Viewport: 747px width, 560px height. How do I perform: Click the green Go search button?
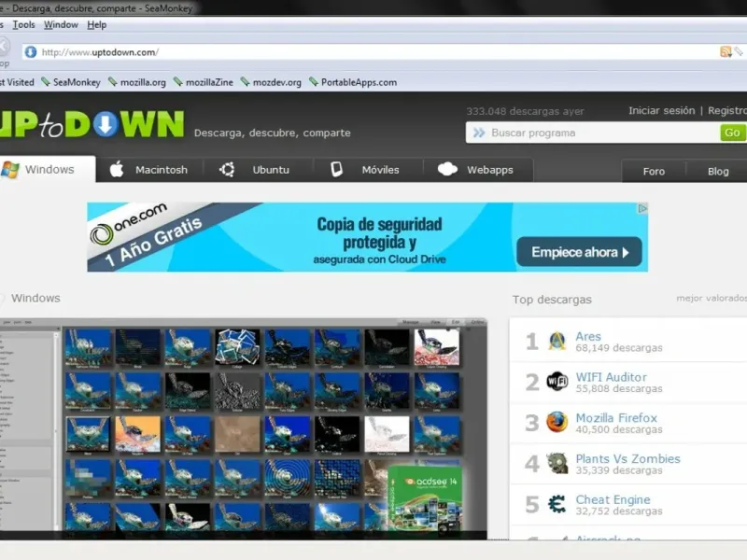pyautogui.click(x=732, y=133)
